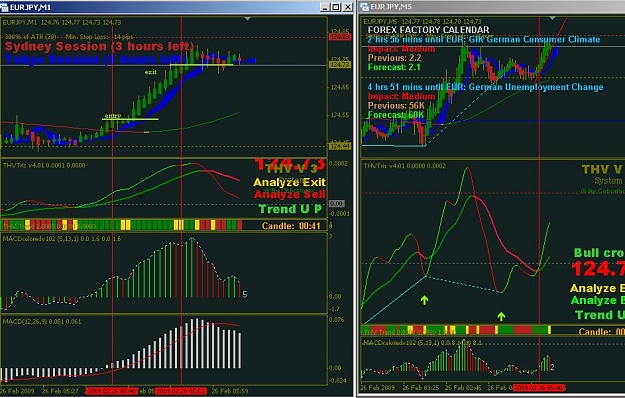Click the red 124.83 price label
Viewport: 625px width, 398px height.
click(340, 37)
